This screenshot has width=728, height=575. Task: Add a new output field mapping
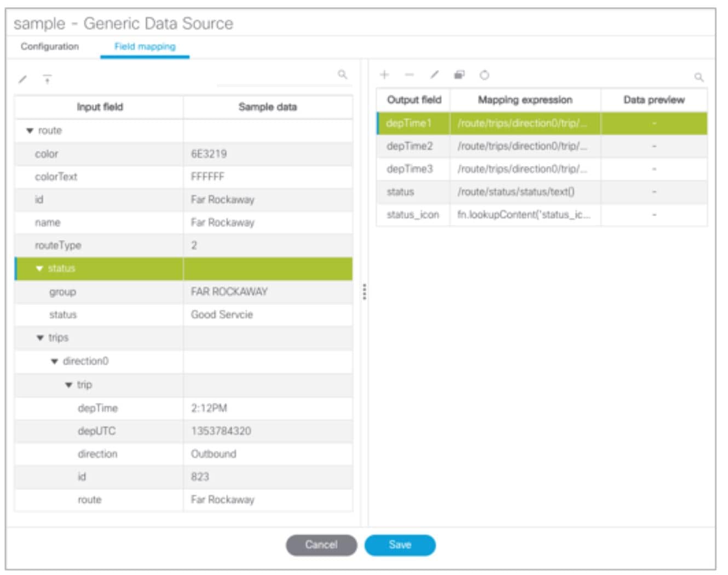[x=385, y=75]
